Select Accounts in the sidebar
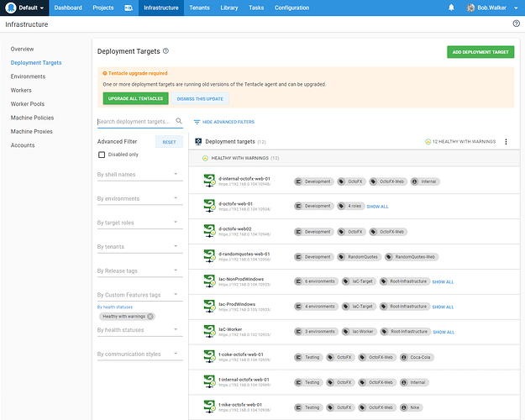 23,145
